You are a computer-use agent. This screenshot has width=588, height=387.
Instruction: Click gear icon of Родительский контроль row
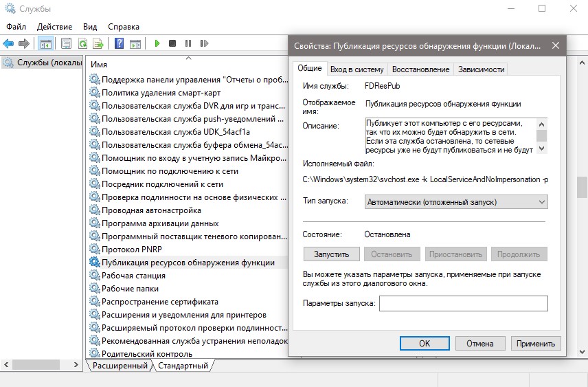click(x=95, y=353)
